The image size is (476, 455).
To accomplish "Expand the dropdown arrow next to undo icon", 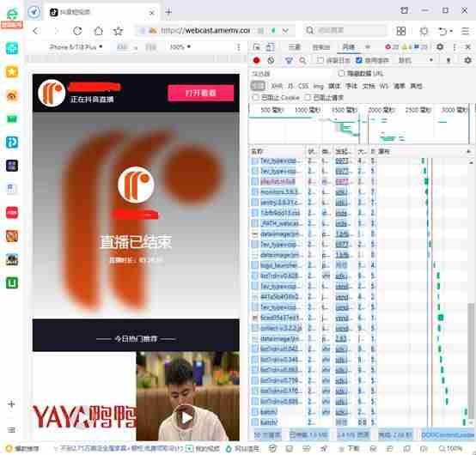I will (451, 31).
